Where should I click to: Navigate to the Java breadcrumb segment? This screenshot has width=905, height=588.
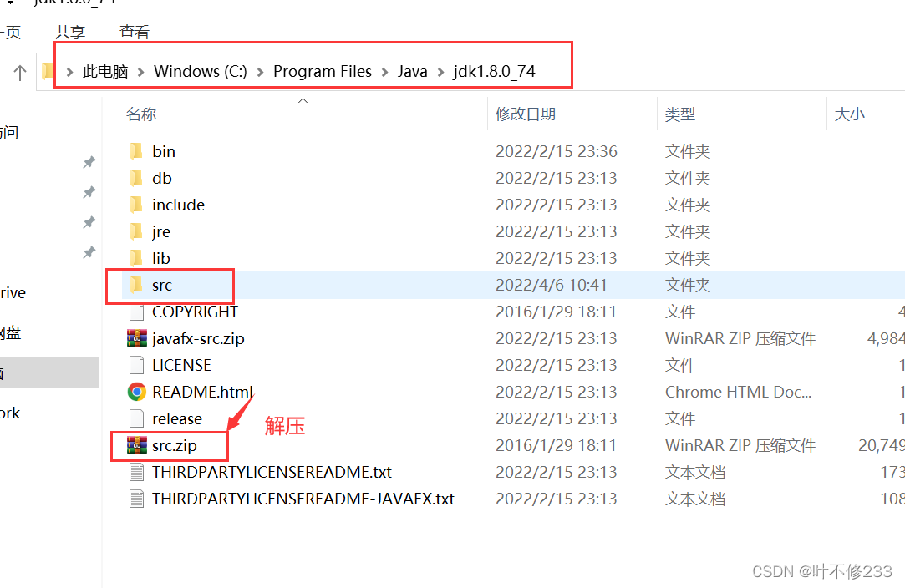pos(412,72)
